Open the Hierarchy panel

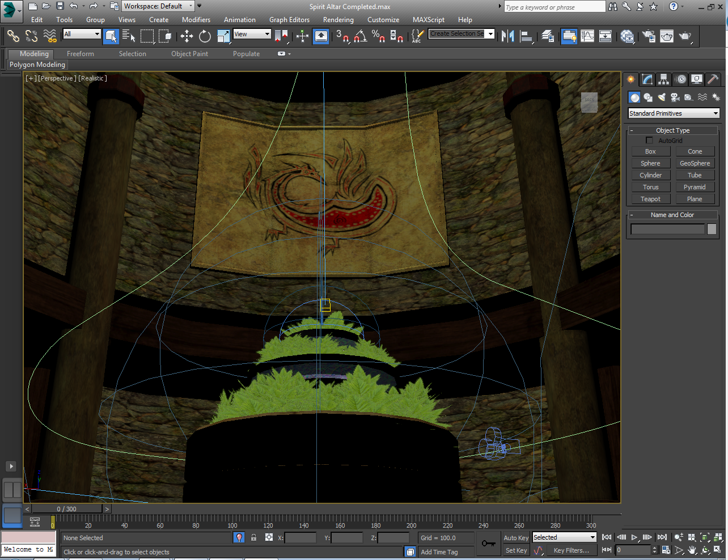[x=662, y=79]
